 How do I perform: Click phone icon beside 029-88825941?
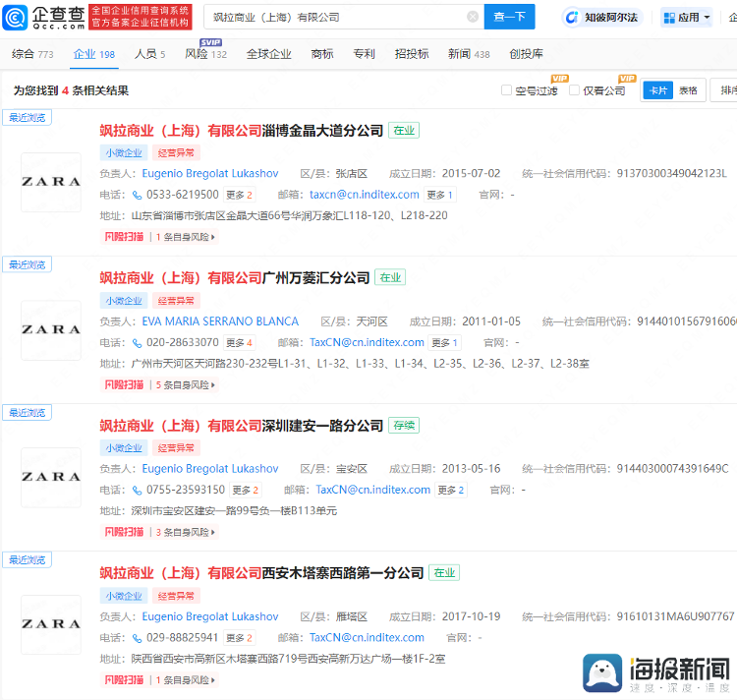point(137,638)
